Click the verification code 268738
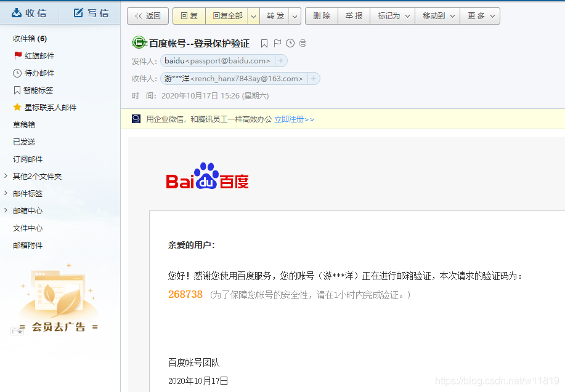This screenshot has width=565, height=392. [185, 294]
